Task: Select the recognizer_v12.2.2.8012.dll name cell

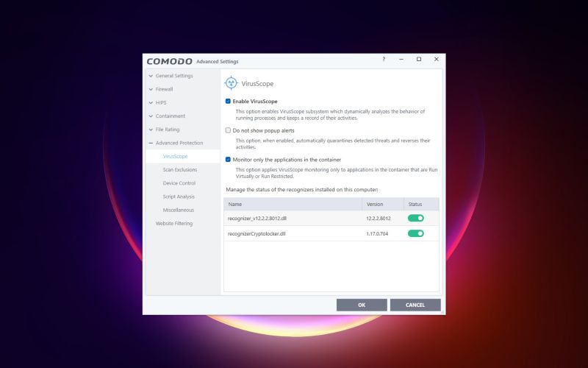Action: (x=257, y=218)
